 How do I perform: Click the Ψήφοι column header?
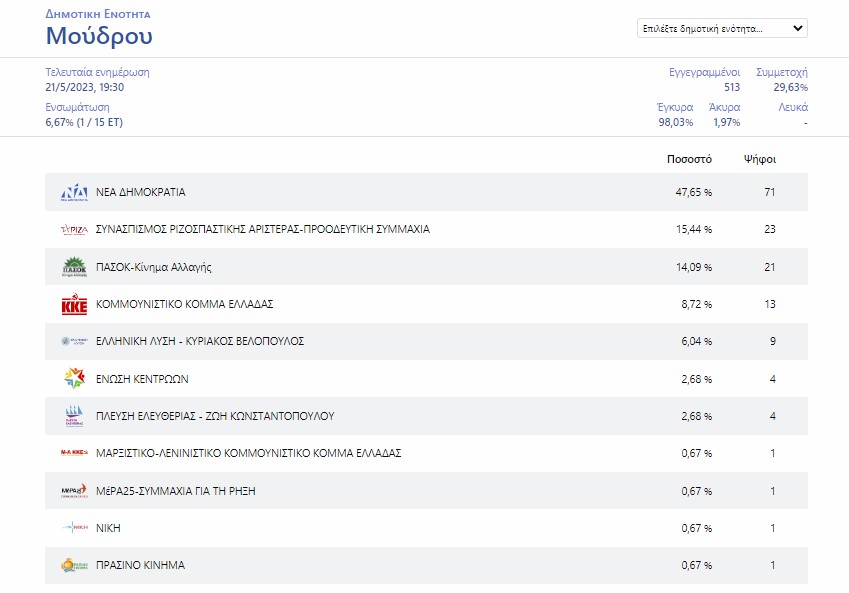pyautogui.click(x=760, y=159)
